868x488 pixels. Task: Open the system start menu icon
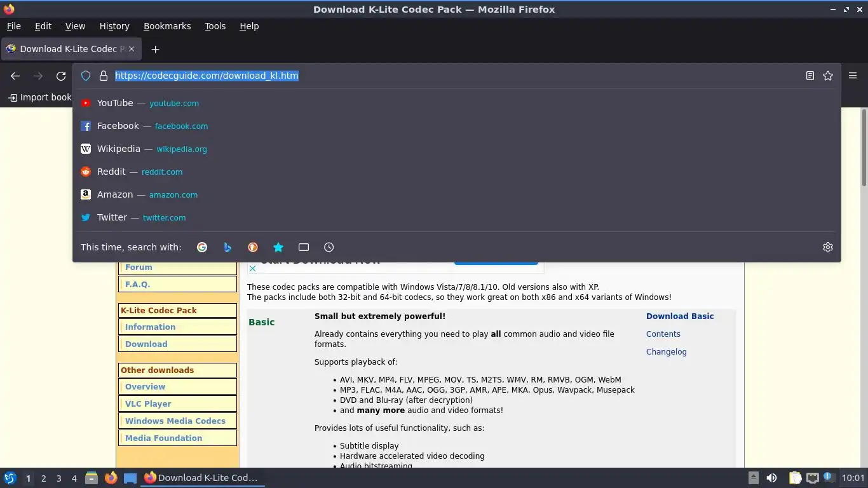[x=10, y=478]
